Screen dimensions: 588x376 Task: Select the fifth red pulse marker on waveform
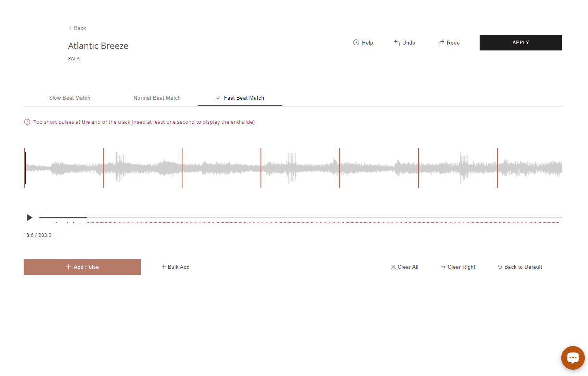[x=340, y=168]
